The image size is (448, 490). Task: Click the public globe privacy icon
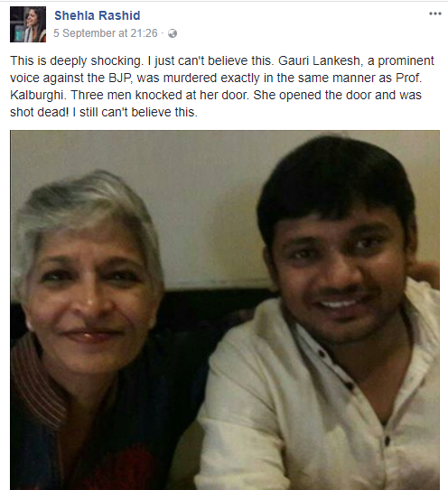tap(173, 33)
